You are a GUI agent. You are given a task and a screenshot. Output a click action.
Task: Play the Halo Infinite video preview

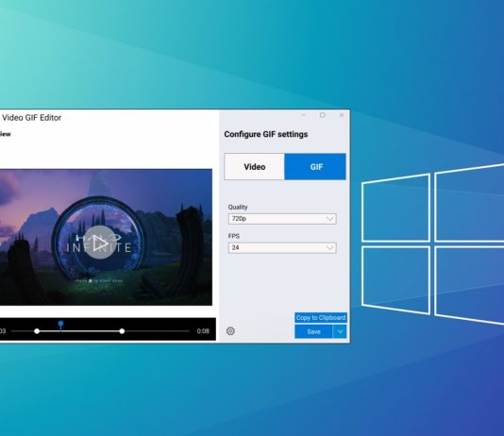pos(100,243)
